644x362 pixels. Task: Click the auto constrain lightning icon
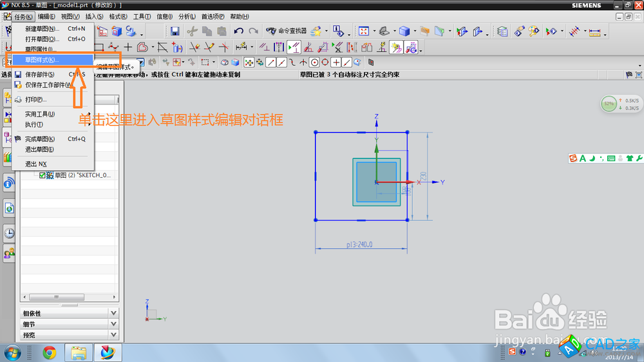point(381,48)
